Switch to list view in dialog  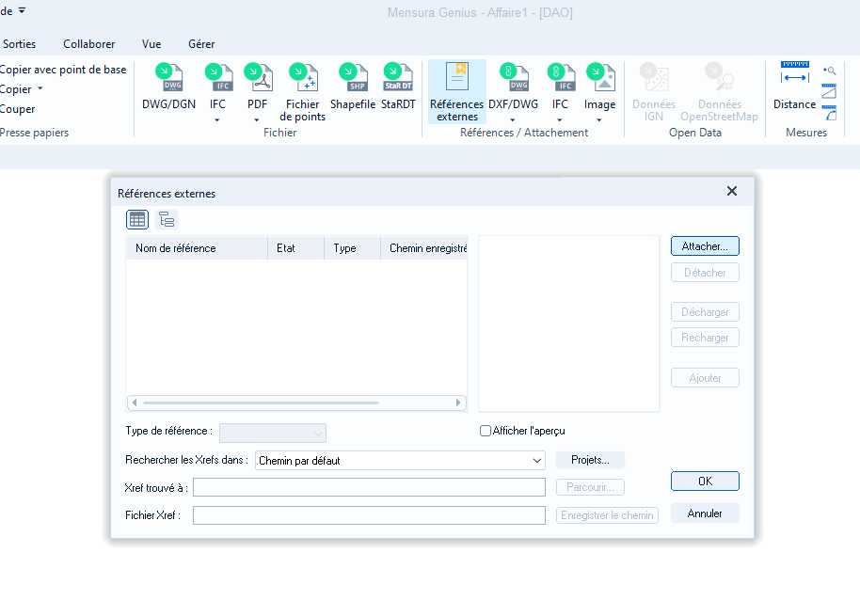(x=137, y=220)
